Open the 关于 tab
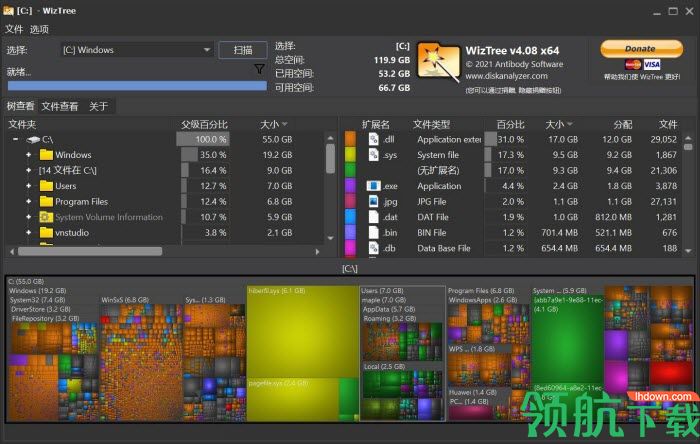700x444 pixels. point(98,106)
